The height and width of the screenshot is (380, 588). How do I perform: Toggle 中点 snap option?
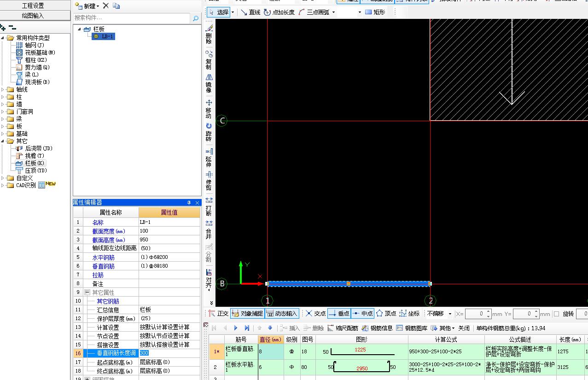click(x=362, y=314)
